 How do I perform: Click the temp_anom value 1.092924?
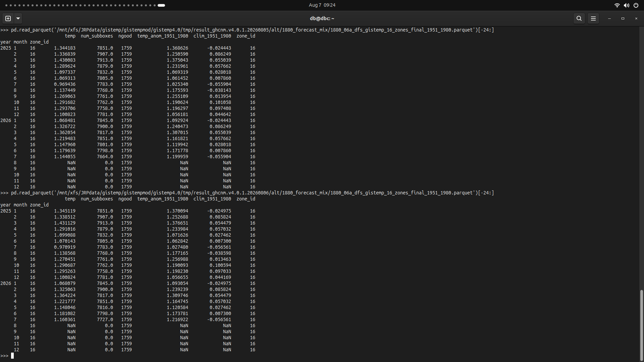(x=177, y=120)
